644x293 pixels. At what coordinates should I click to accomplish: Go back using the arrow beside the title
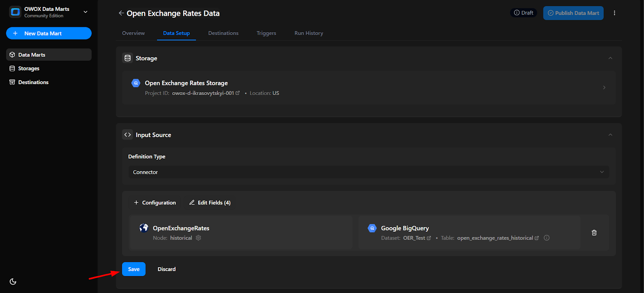point(121,13)
